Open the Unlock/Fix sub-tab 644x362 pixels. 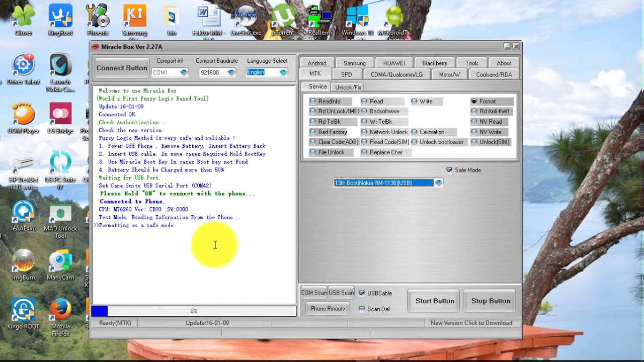[348, 87]
